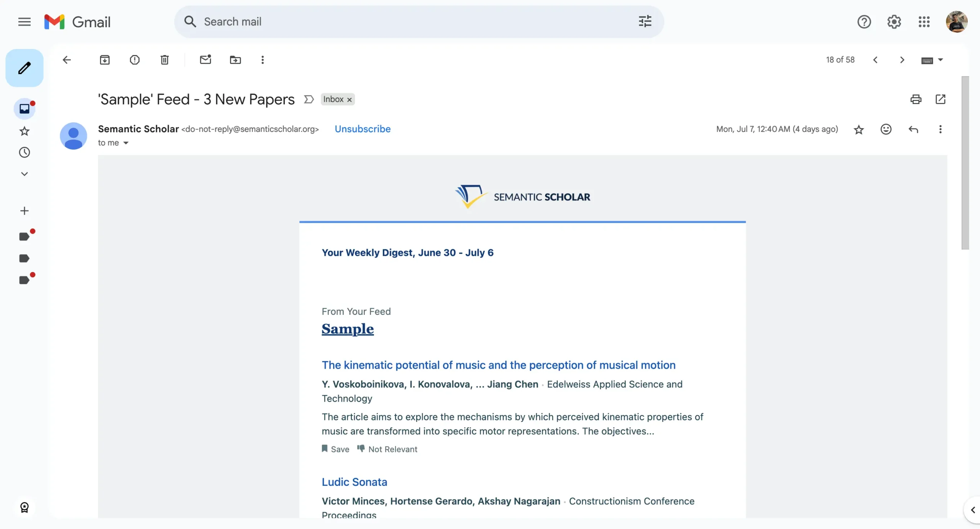The height and width of the screenshot is (529, 980).
Task: Go to the newer email
Action: pyautogui.click(x=875, y=60)
